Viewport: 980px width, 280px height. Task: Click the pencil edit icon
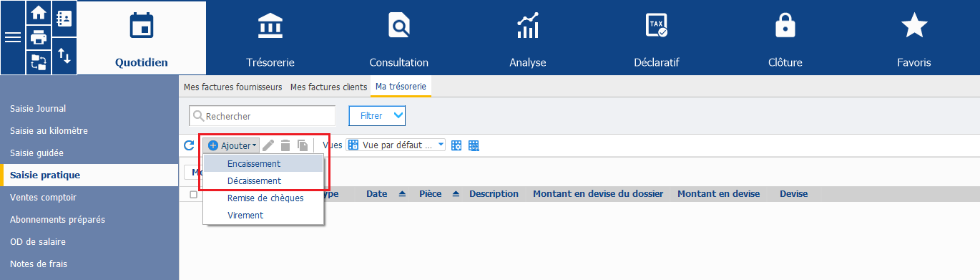pyautogui.click(x=268, y=145)
